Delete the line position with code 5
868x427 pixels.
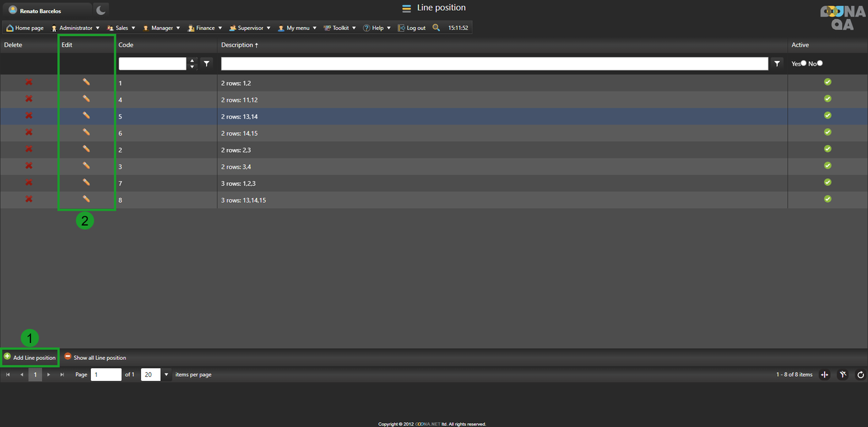pos(28,116)
